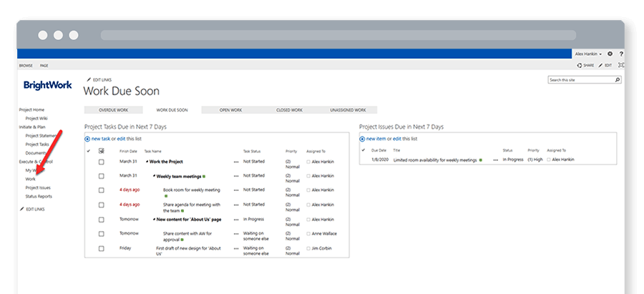Go to Status Reports in left navigation
The height and width of the screenshot is (294, 644).
[x=39, y=196]
